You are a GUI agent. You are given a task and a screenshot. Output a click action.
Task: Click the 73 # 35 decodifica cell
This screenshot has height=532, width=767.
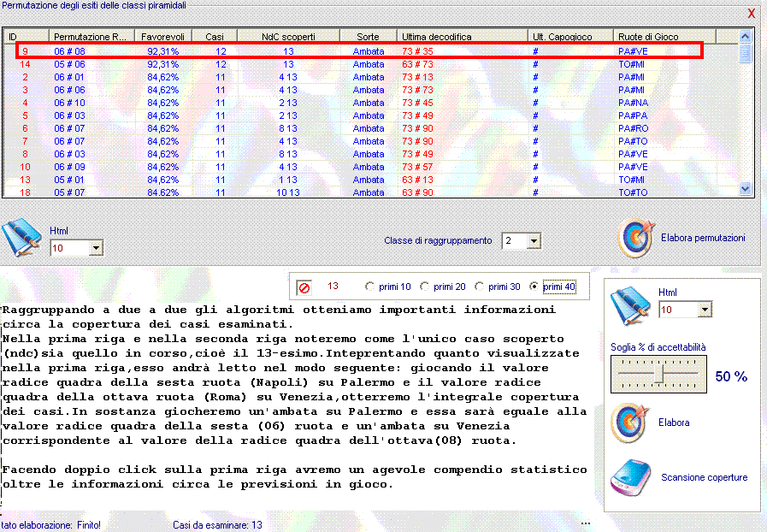(x=417, y=51)
